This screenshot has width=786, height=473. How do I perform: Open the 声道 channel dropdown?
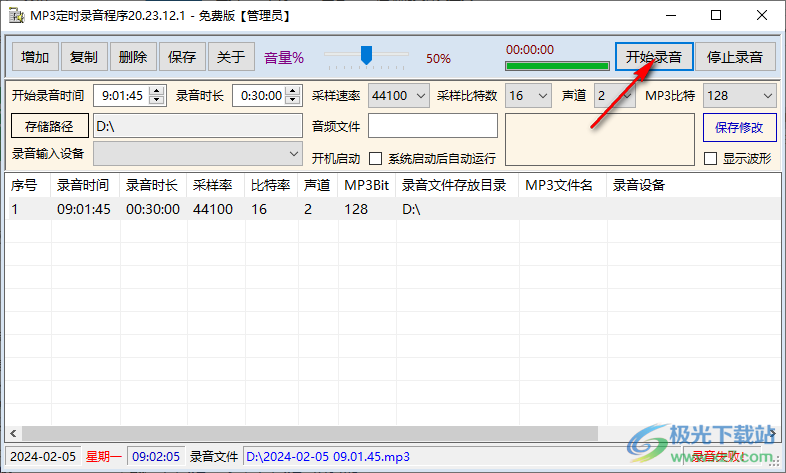point(615,96)
